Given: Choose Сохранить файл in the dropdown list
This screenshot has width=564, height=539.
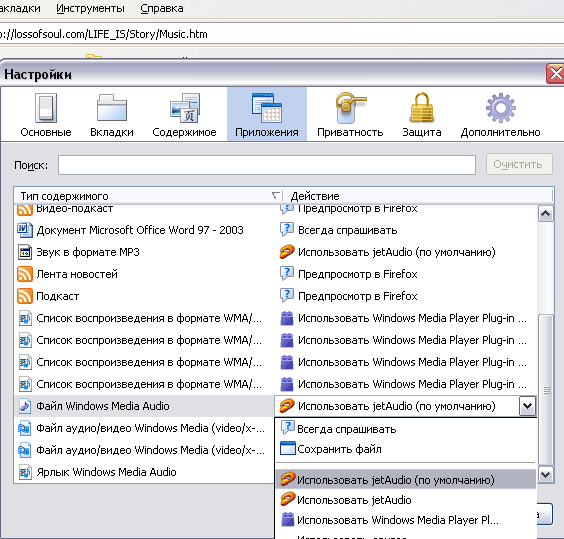Looking at the screenshot, I should point(405,449).
